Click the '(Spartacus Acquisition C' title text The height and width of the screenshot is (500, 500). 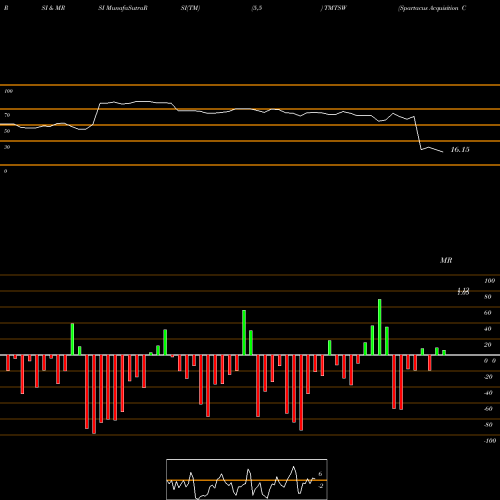click(x=432, y=8)
